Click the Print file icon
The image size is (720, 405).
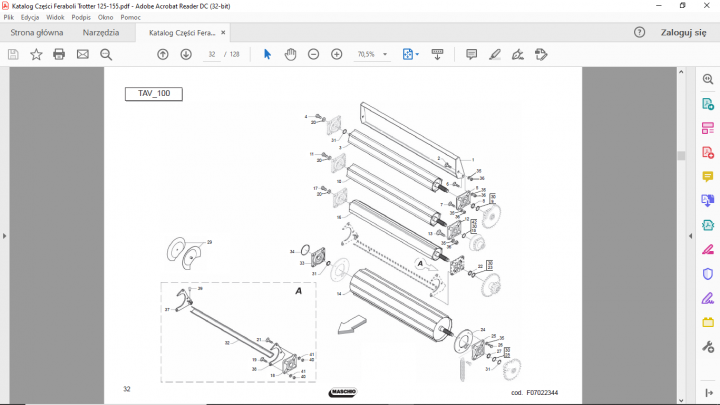pyautogui.click(x=59, y=54)
